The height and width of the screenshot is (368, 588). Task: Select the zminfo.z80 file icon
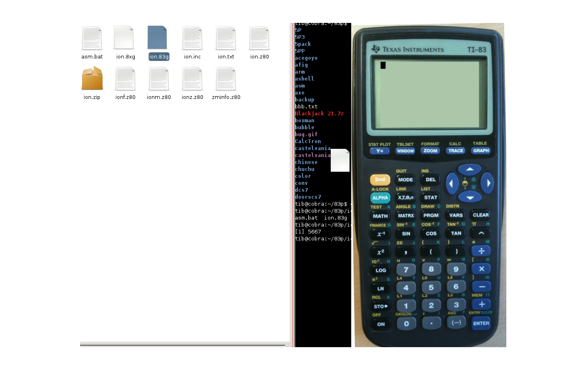[x=226, y=79]
